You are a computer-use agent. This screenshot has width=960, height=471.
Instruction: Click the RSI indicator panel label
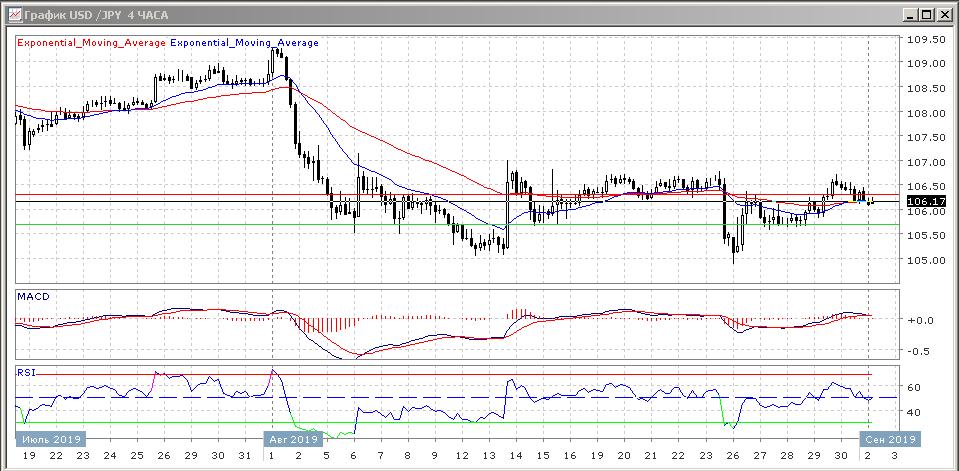(x=27, y=372)
